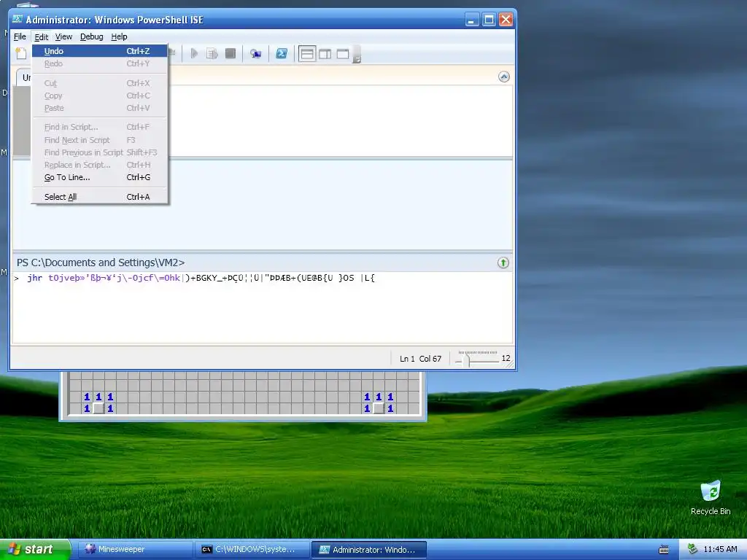This screenshot has height=560, width=747.
Task: Select Paste in the Edit menu
Action: click(99, 108)
